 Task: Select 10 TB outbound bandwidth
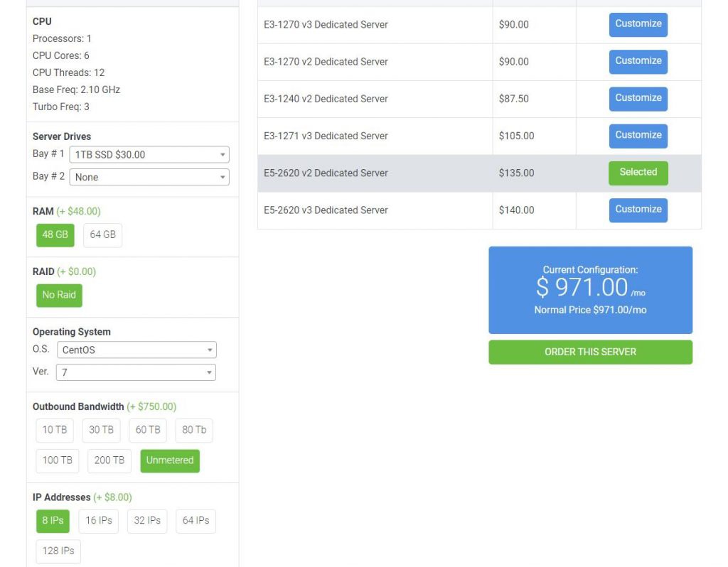pyautogui.click(x=55, y=430)
